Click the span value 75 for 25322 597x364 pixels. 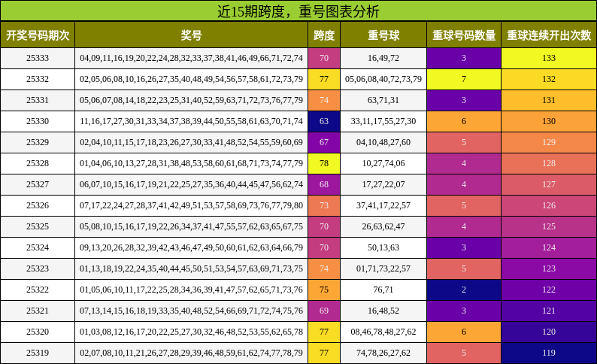[324, 290]
